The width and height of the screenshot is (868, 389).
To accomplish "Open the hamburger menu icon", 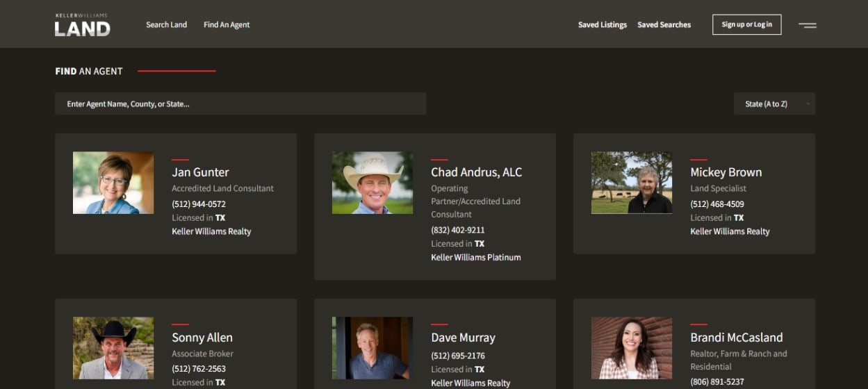I will click(x=807, y=25).
